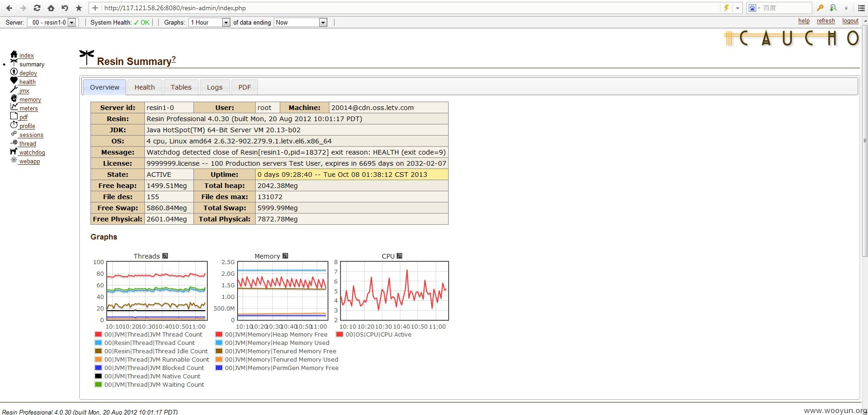Click the undo/restore tab icon
The height and width of the screenshot is (415, 868).
[x=65, y=8]
